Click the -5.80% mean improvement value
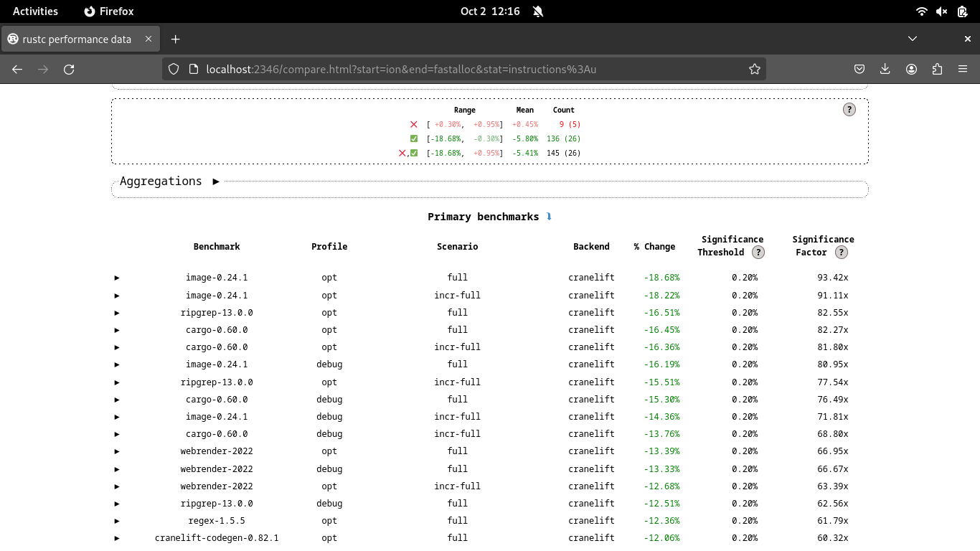Viewport: 980px width, 551px height. pyautogui.click(x=524, y=139)
